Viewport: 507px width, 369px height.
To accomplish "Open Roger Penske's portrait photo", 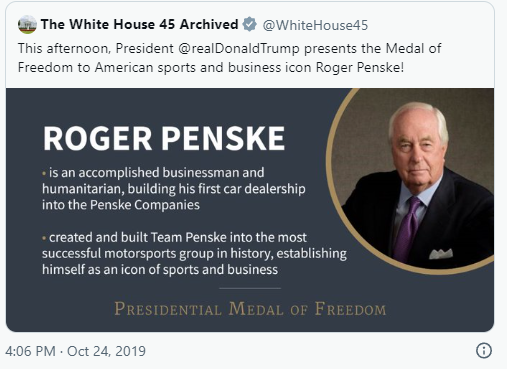I will 412,178.
